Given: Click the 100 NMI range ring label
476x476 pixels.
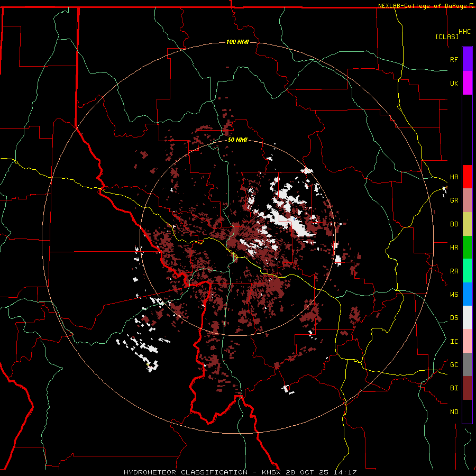Looking at the screenshot, I should tap(237, 42).
